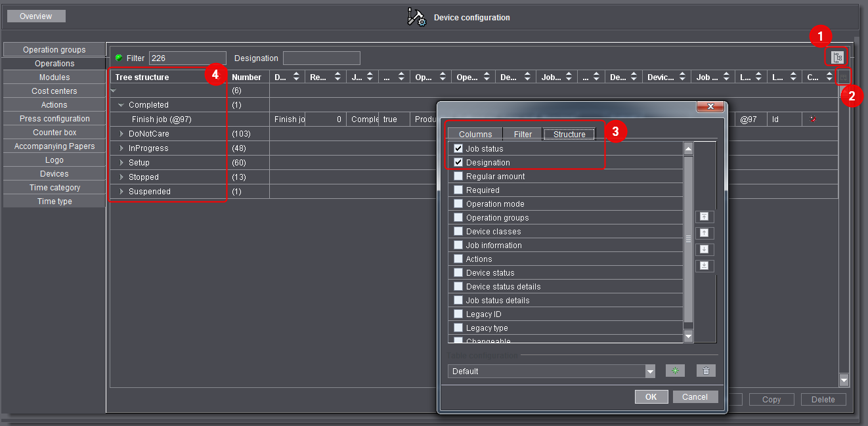Open the tree structure view icon
This screenshot has height=426, width=868.
pos(836,58)
